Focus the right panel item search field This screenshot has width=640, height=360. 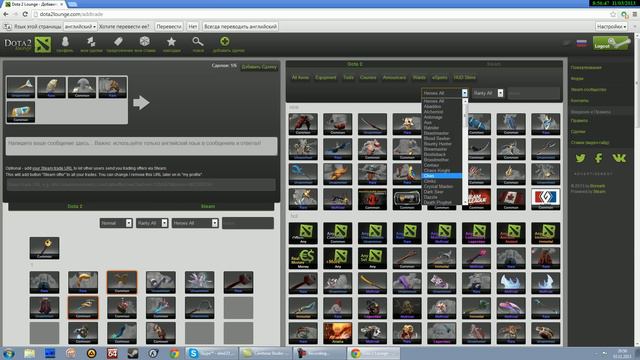pos(533,93)
